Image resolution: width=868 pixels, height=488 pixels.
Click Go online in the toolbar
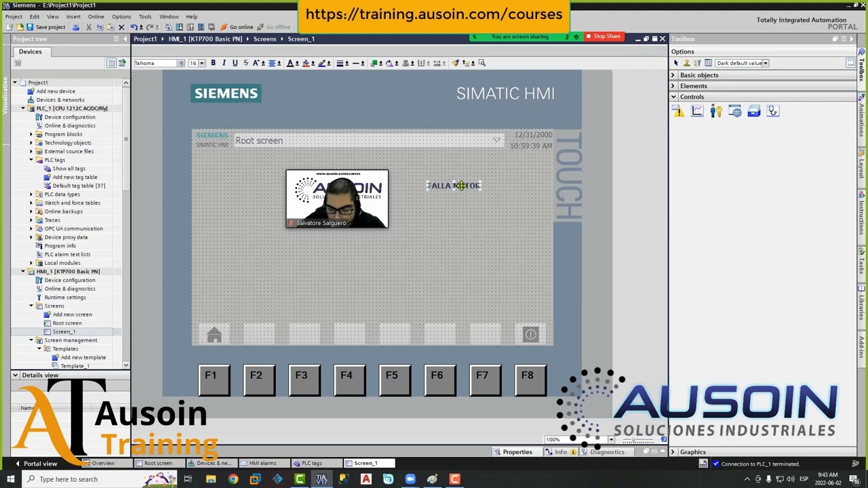coord(237,27)
